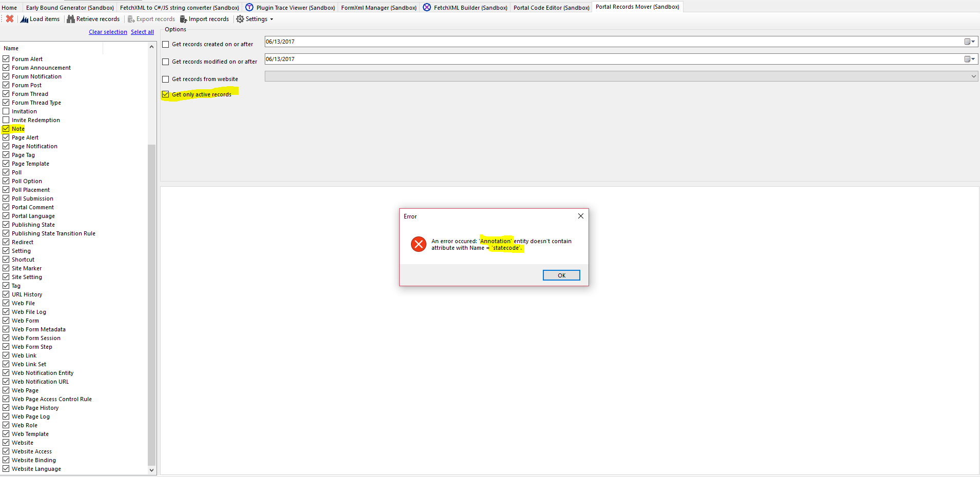
Task: Close the Error dialog with X
Action: [581, 216]
